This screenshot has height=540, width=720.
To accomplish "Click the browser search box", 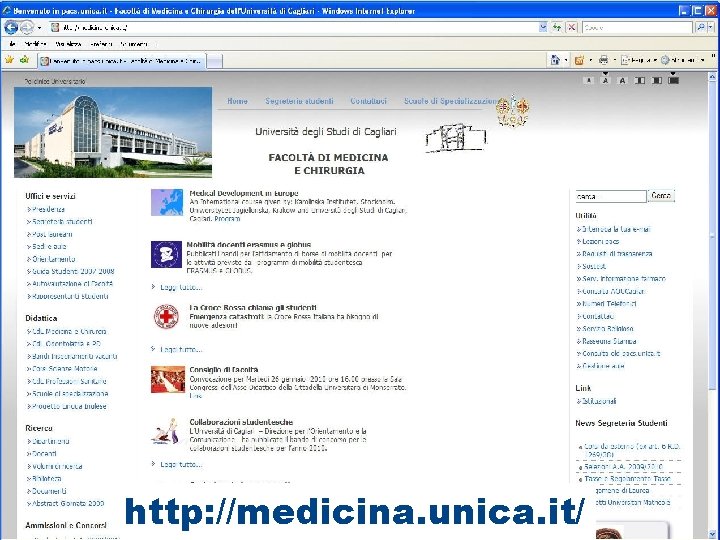I will click(637, 28).
